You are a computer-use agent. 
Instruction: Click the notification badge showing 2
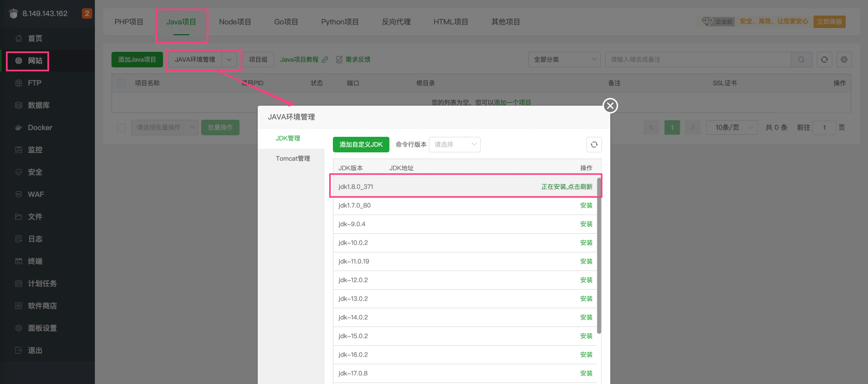point(87,13)
